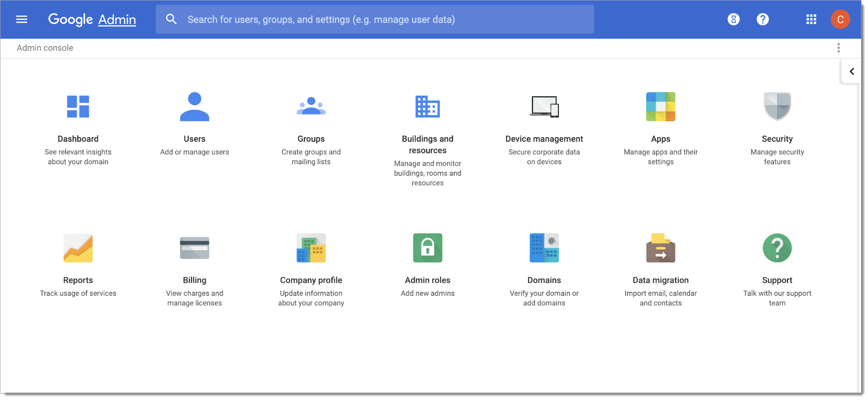Click 'Update information about your company' text

311,298
